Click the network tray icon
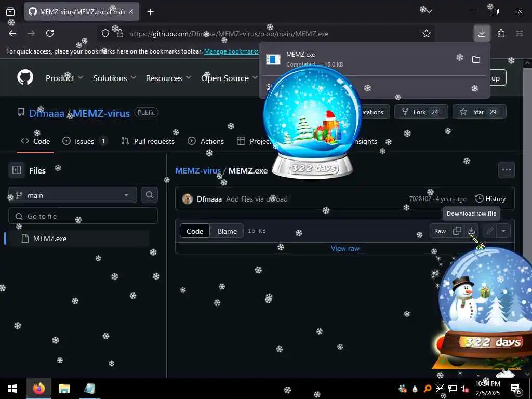The width and height of the screenshot is (532, 399). [x=453, y=389]
